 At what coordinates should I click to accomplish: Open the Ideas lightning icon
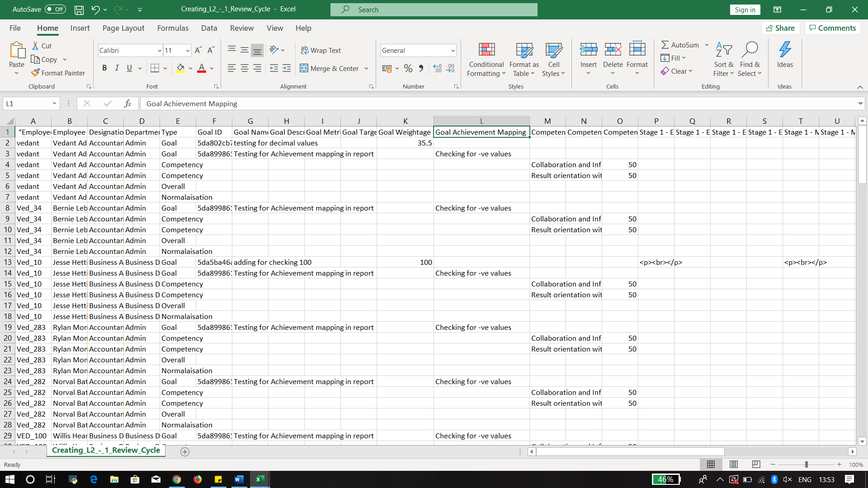(785, 50)
